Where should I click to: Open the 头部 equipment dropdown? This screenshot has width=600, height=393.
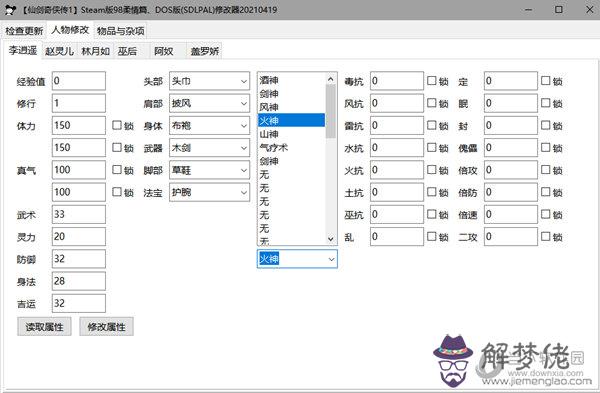click(209, 81)
